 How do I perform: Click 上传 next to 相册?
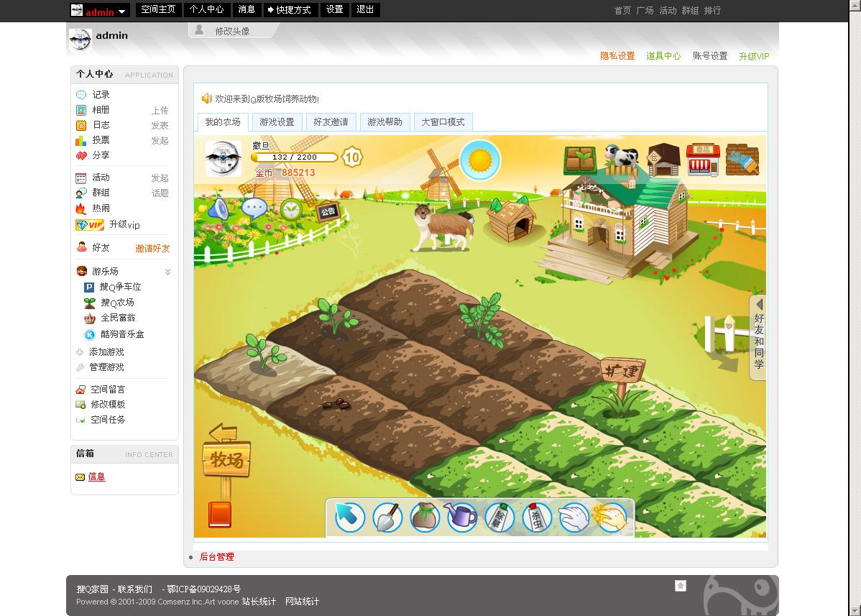[160, 111]
